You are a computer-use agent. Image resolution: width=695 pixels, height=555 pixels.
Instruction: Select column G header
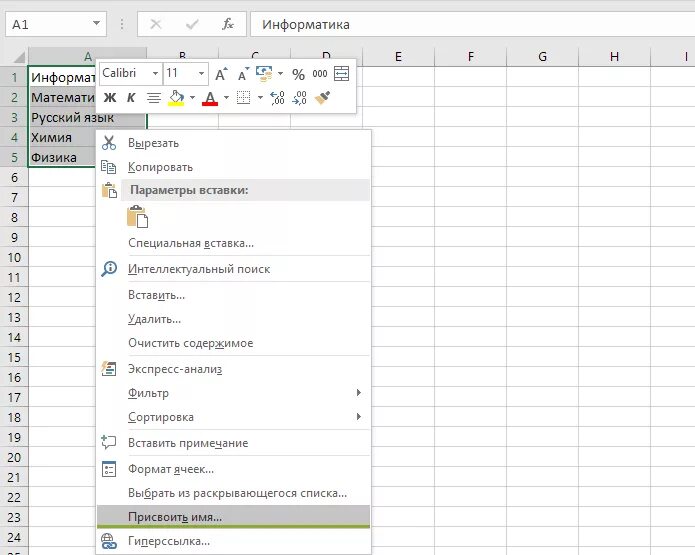[x=542, y=57]
